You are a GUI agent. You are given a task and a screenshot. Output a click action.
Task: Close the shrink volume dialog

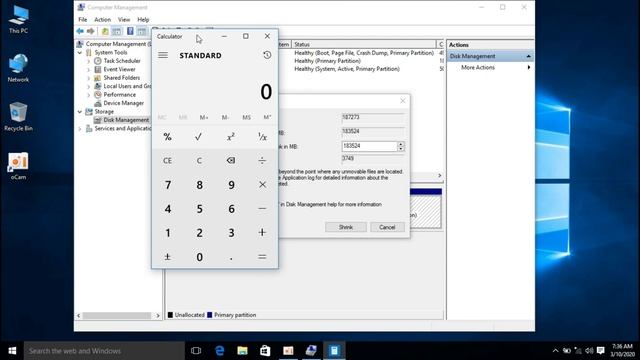click(402, 100)
